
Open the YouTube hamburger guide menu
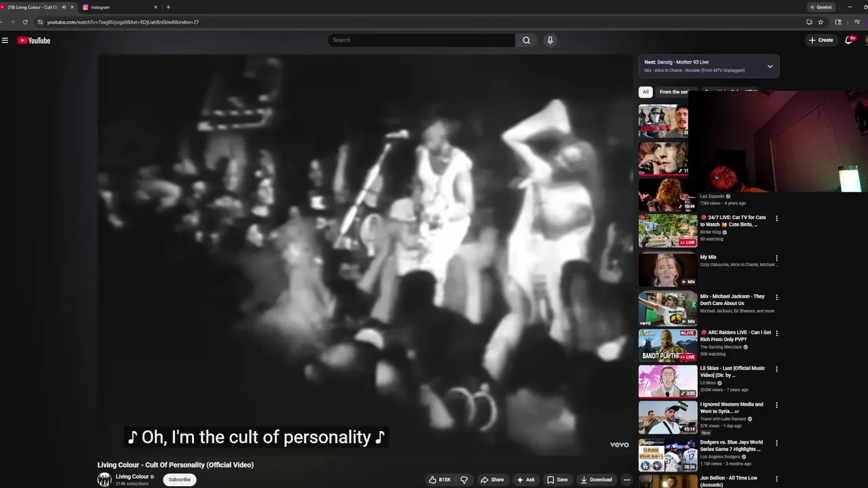tap(5, 41)
